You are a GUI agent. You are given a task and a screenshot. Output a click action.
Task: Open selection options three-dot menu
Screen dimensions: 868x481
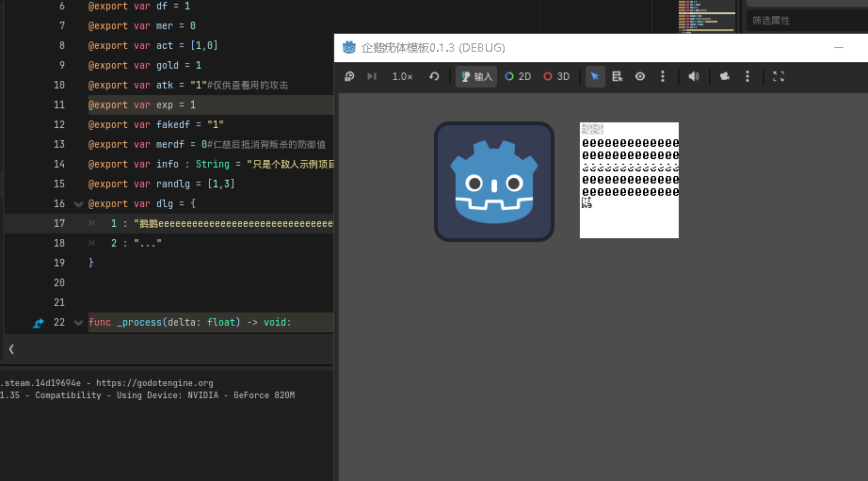tap(663, 76)
